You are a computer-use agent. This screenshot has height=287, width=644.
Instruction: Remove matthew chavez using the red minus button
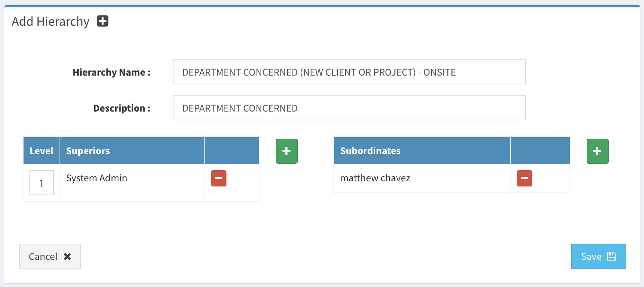524,178
